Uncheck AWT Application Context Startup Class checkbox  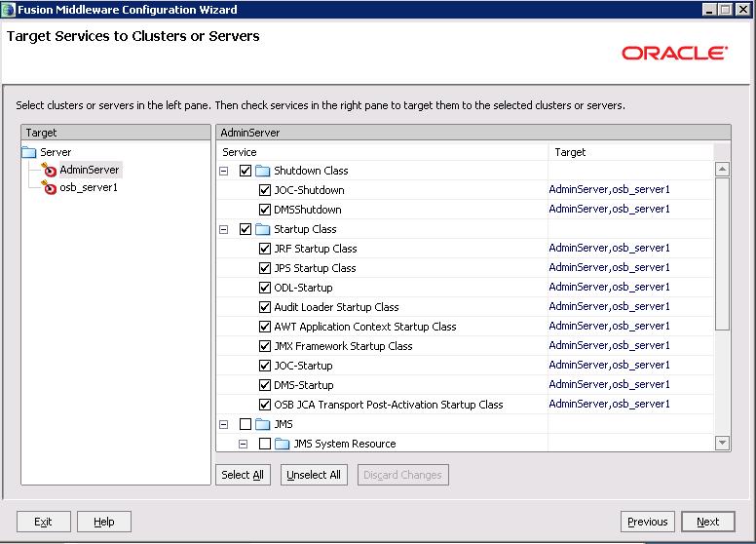click(265, 327)
